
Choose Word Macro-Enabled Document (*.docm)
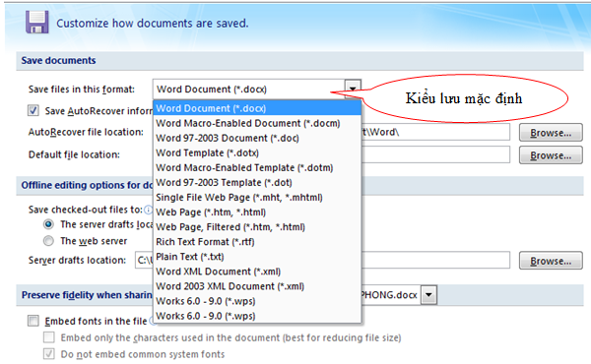point(257,123)
